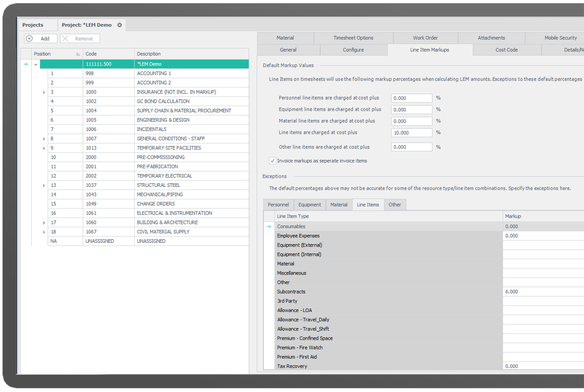584x392 pixels.
Task: Switch to the Timesheet Options tab
Action: click(353, 38)
